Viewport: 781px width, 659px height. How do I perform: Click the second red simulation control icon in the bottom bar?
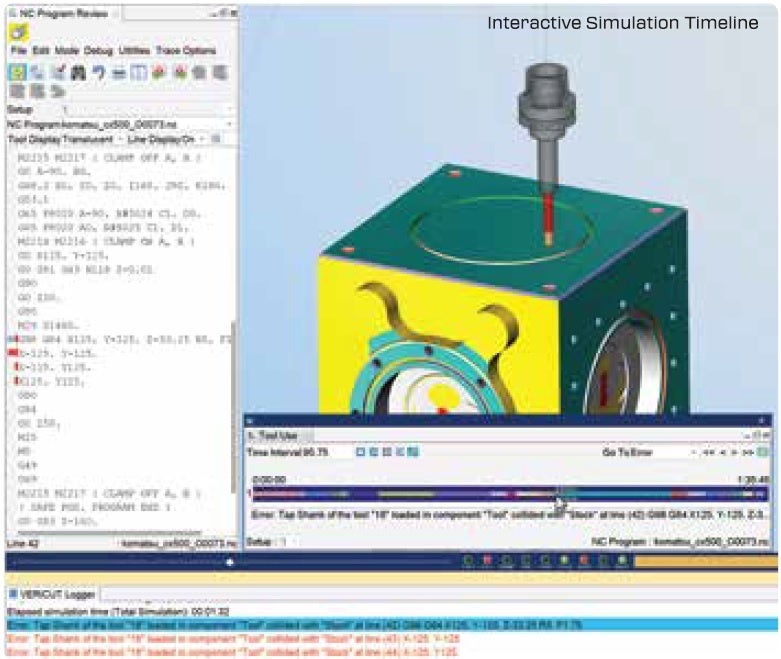(x=584, y=561)
